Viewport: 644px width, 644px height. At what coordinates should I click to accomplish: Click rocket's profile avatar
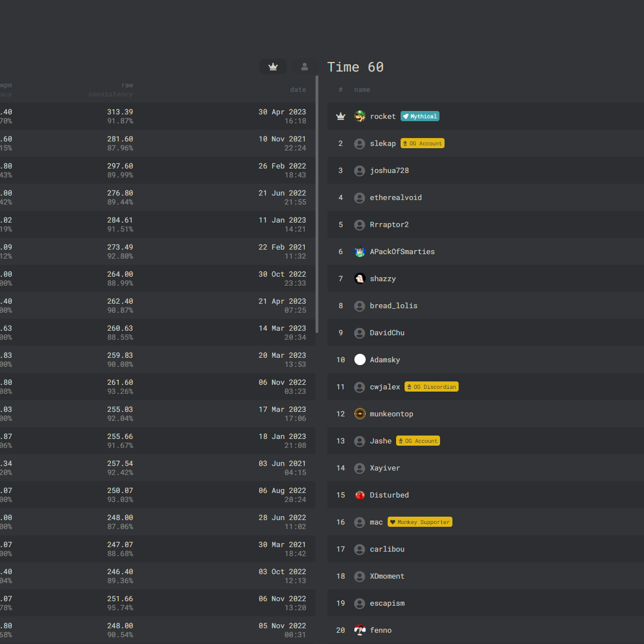[360, 117]
